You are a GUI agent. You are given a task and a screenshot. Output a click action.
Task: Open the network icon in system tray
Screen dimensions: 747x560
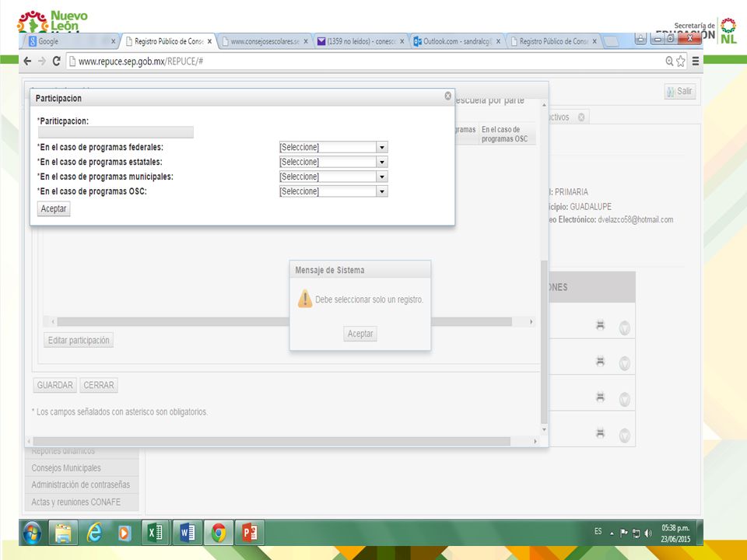[x=636, y=534]
